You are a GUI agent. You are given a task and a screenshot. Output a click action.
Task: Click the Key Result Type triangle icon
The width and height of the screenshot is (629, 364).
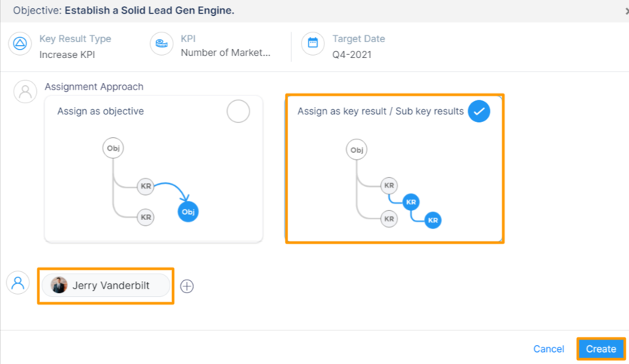point(20,44)
